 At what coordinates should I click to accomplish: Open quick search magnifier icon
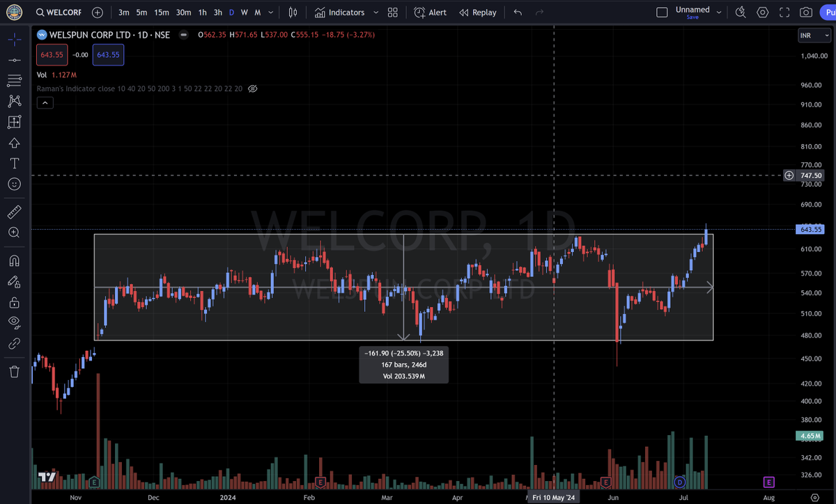740,13
